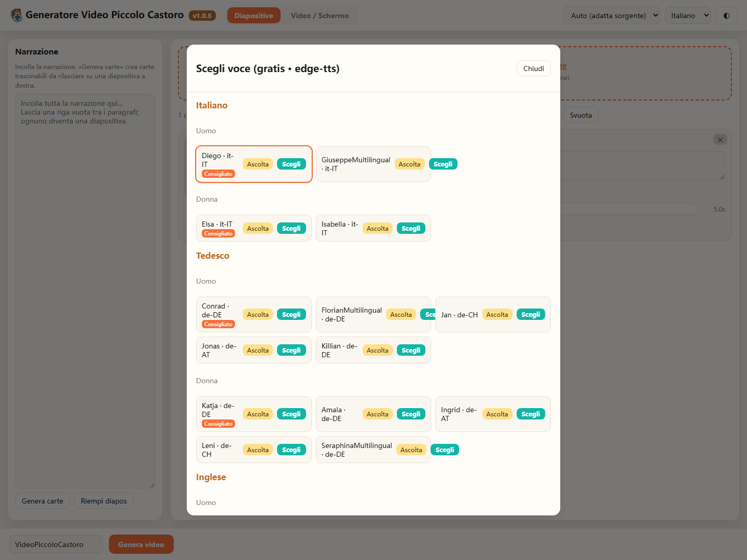Viewport: 747px width, 560px height.
Task: Click the Genera video button
Action: coord(141,544)
